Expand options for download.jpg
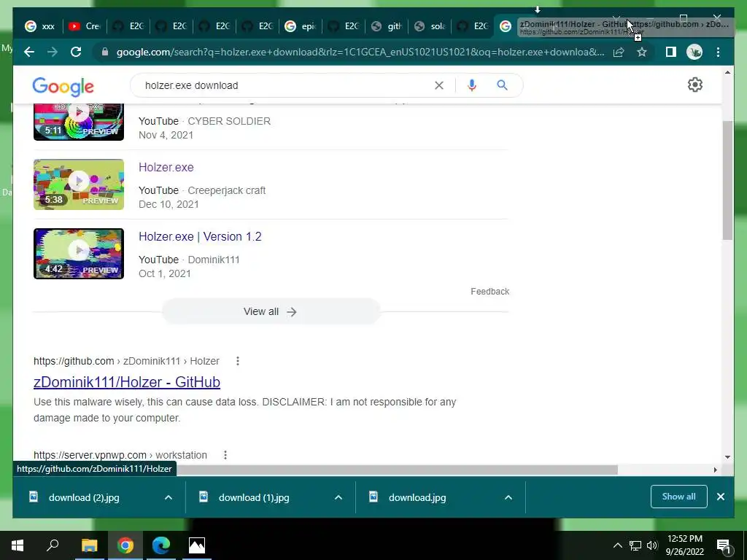The image size is (747, 560). click(508, 497)
